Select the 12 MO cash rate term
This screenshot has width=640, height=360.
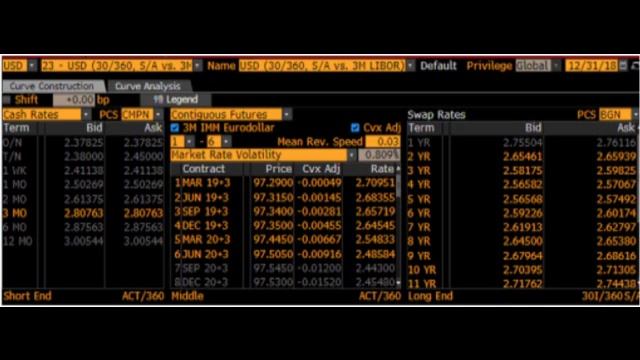coord(18,241)
